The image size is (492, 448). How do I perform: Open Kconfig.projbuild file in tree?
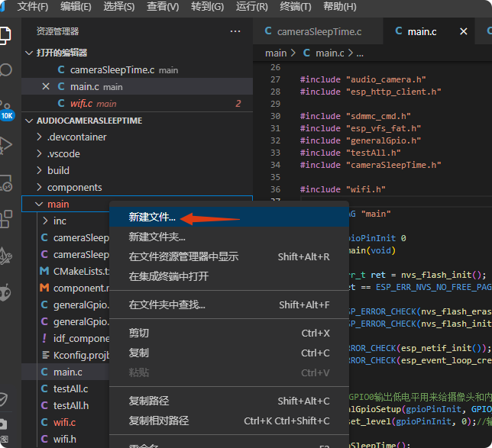(x=66, y=355)
